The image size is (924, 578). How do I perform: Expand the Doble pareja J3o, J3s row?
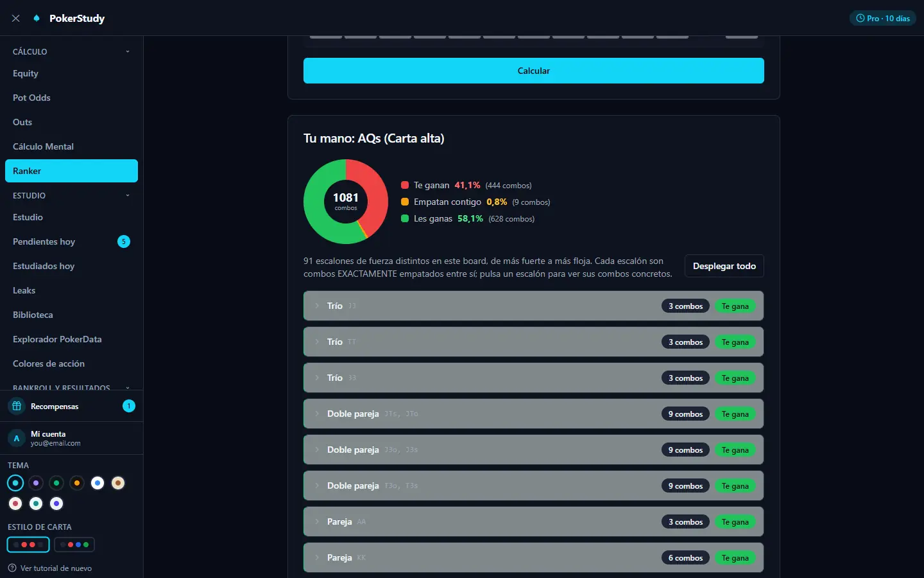533,450
